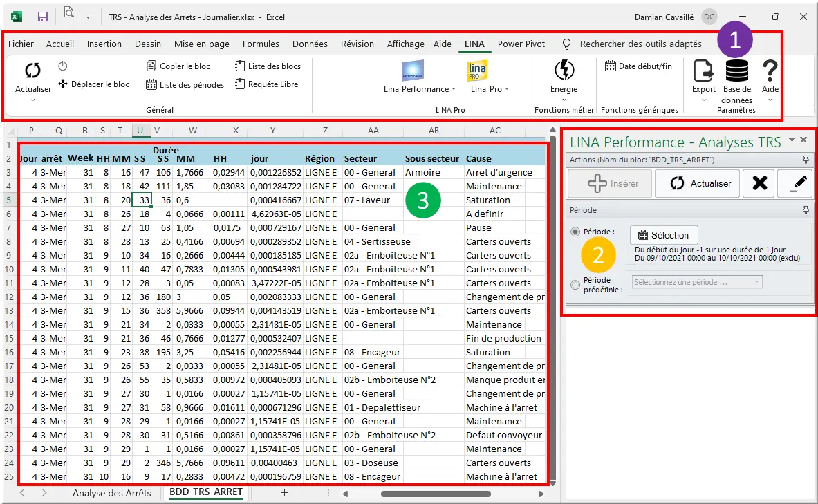
Task: Select the Affichage tab
Action: coord(405,44)
